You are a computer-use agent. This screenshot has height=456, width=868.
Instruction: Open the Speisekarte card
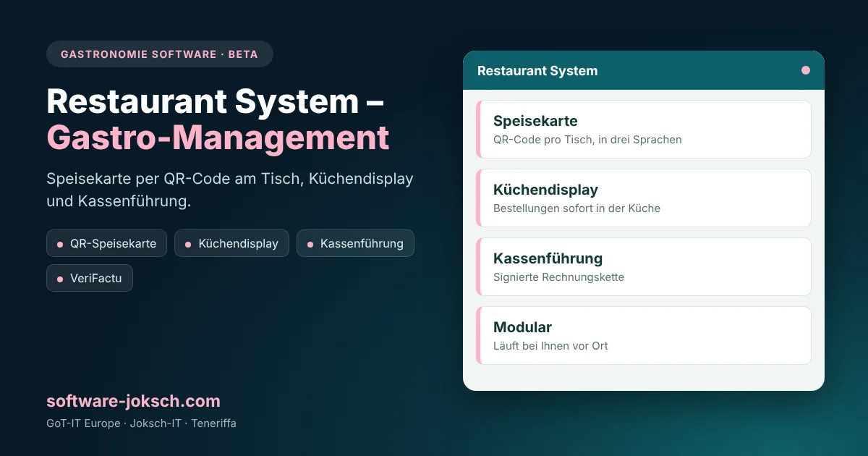click(x=644, y=129)
